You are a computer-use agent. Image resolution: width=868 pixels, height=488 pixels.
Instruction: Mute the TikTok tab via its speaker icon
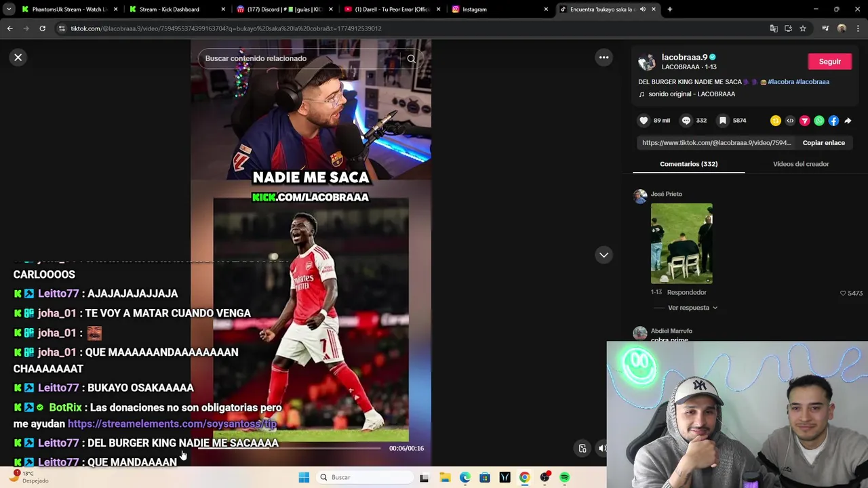point(642,9)
